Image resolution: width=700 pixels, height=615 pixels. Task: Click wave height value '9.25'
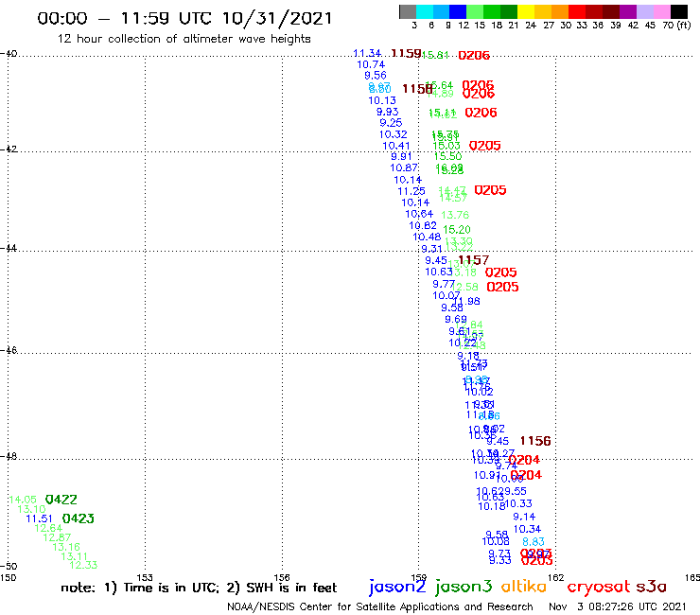click(391, 122)
